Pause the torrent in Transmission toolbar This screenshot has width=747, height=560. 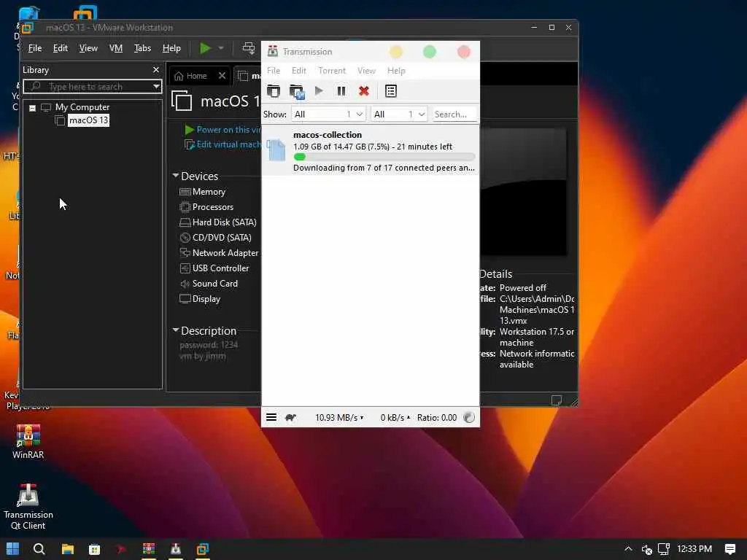(x=341, y=90)
